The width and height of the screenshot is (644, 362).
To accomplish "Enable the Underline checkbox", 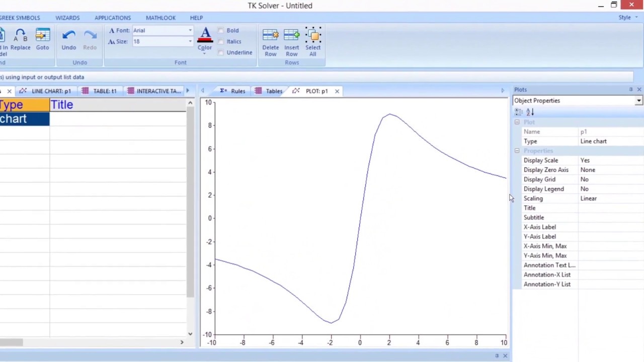I will click(x=221, y=53).
